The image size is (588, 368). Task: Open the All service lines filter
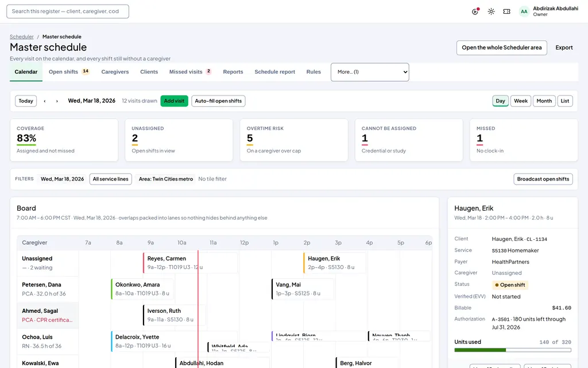pos(111,179)
